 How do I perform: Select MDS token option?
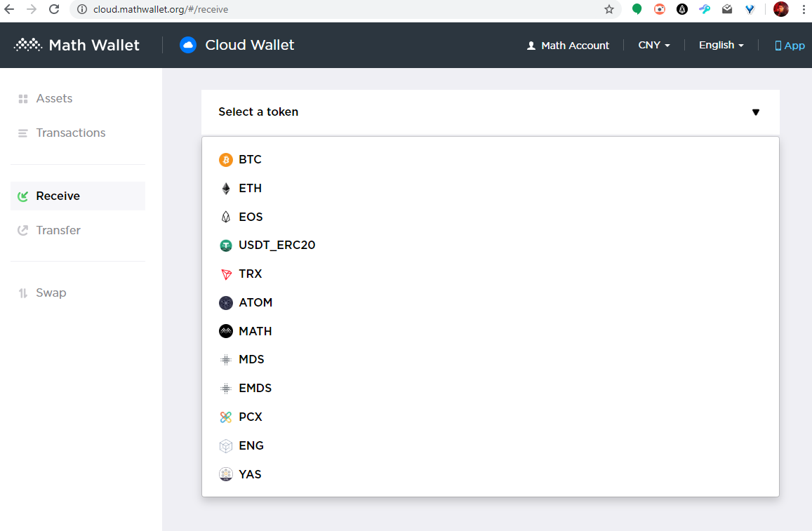[x=491, y=360]
